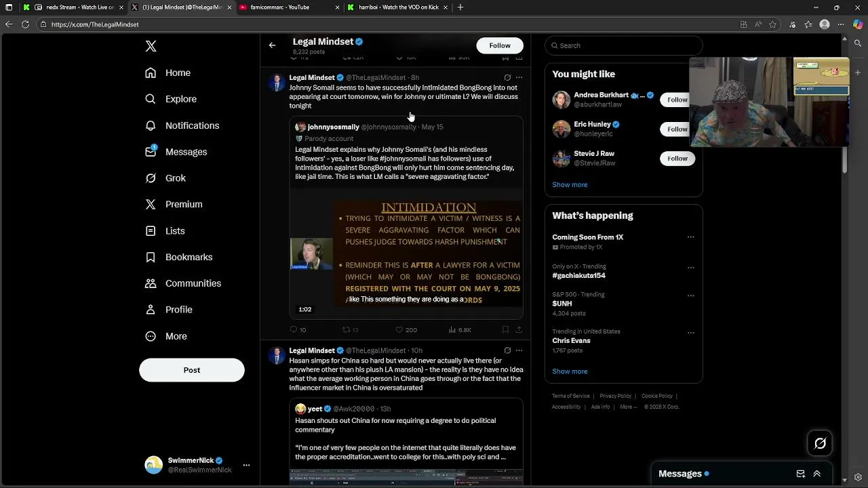Screen dimensions: 868x488
Task: Open quoted yeet account name
Action: click(315, 409)
